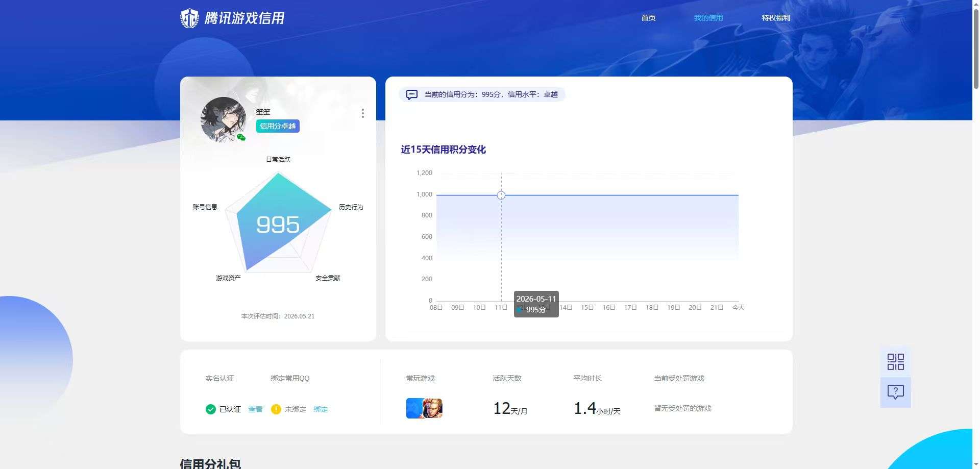980x469 pixels.
Task: Click the user avatar picture
Action: point(224,119)
